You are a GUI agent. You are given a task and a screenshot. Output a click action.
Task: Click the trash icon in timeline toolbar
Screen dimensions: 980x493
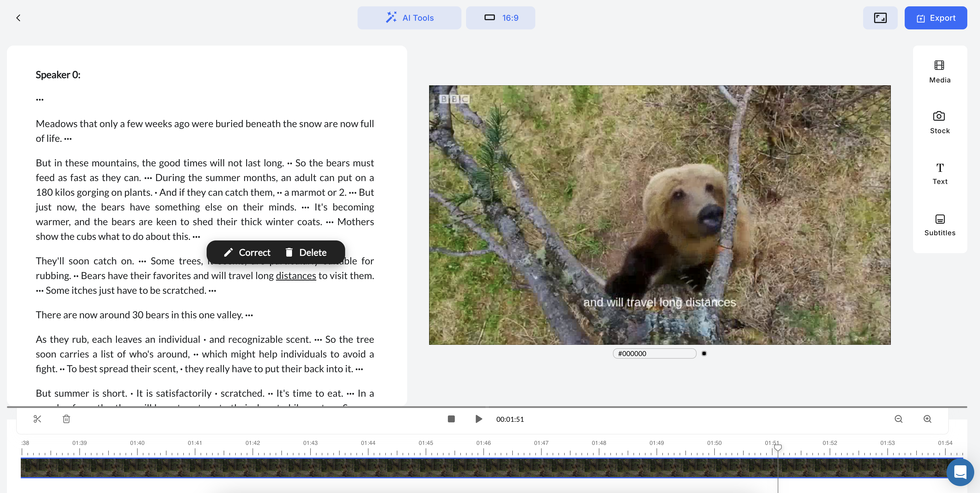66,419
